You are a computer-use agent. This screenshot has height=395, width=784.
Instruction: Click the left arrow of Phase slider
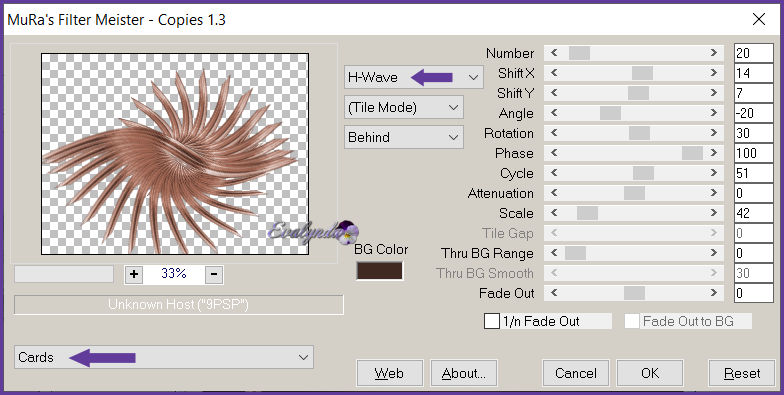554,153
